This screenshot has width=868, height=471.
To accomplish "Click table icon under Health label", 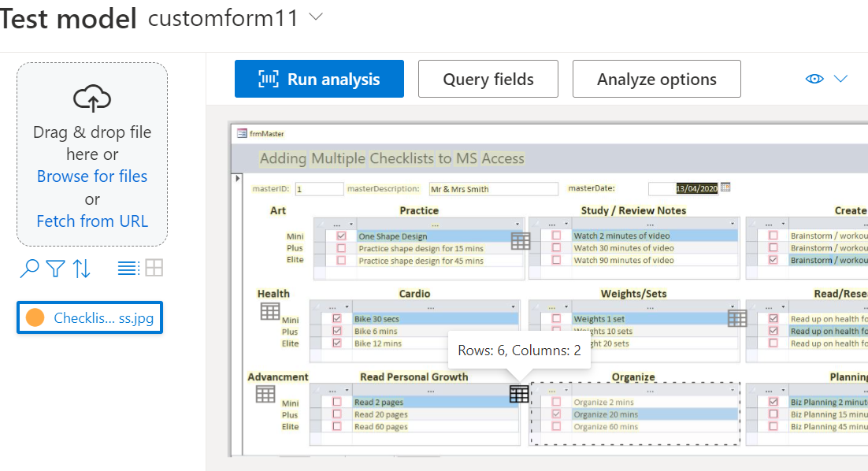I will [x=270, y=312].
